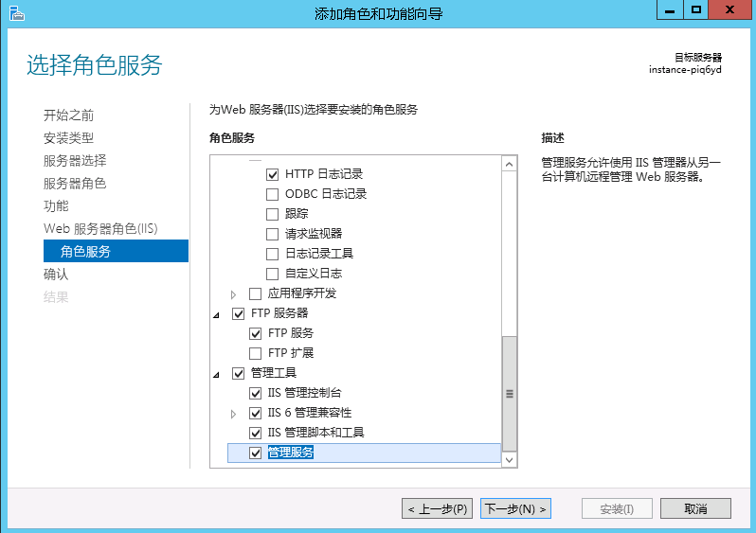Select the 跟踪 label text
The height and width of the screenshot is (533, 756).
tap(297, 214)
